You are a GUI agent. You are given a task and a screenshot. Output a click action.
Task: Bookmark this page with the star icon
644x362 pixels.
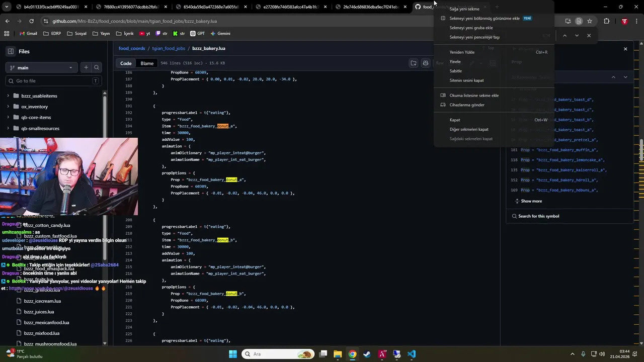(590, 21)
